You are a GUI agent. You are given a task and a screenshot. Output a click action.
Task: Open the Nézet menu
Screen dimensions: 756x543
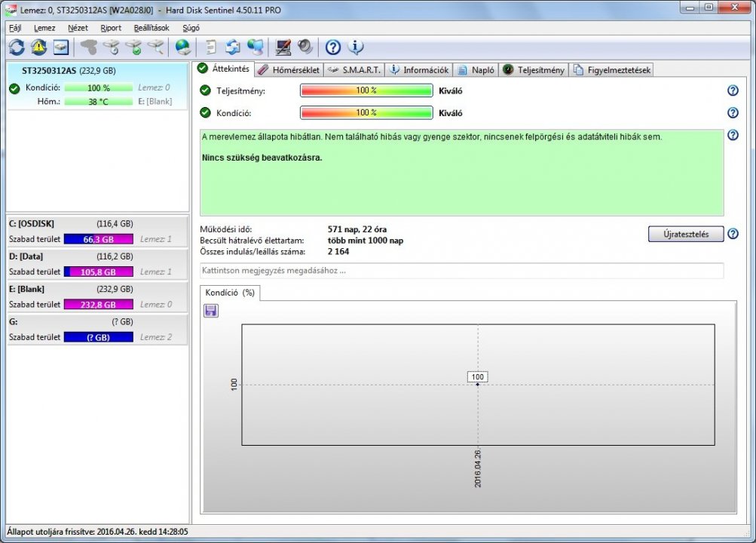coord(78,28)
